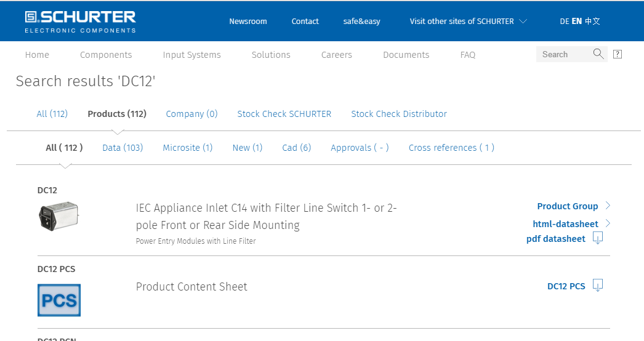Open the safe&easy link
This screenshot has height=341, width=644.
click(x=362, y=22)
